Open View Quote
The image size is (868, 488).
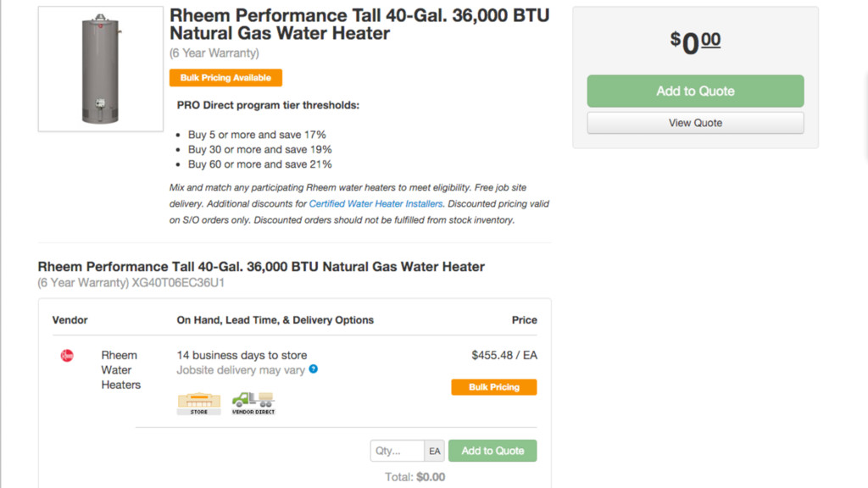coord(695,123)
